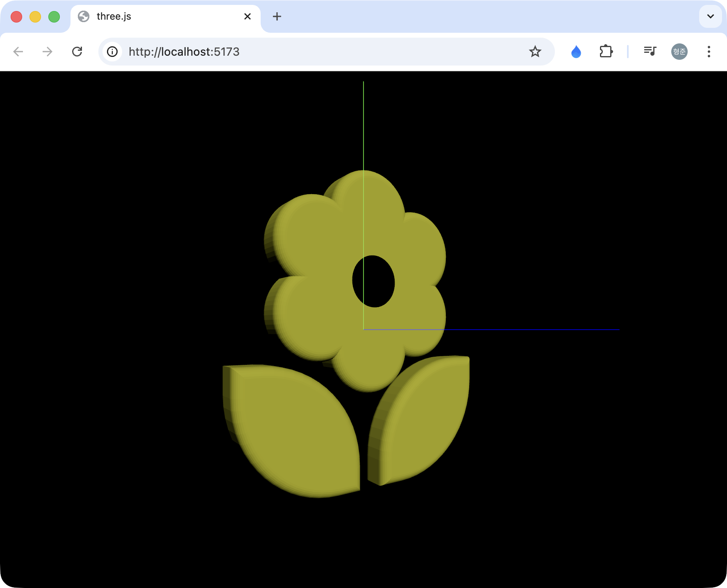
Task: Open the blue droplet extension
Action: (576, 52)
